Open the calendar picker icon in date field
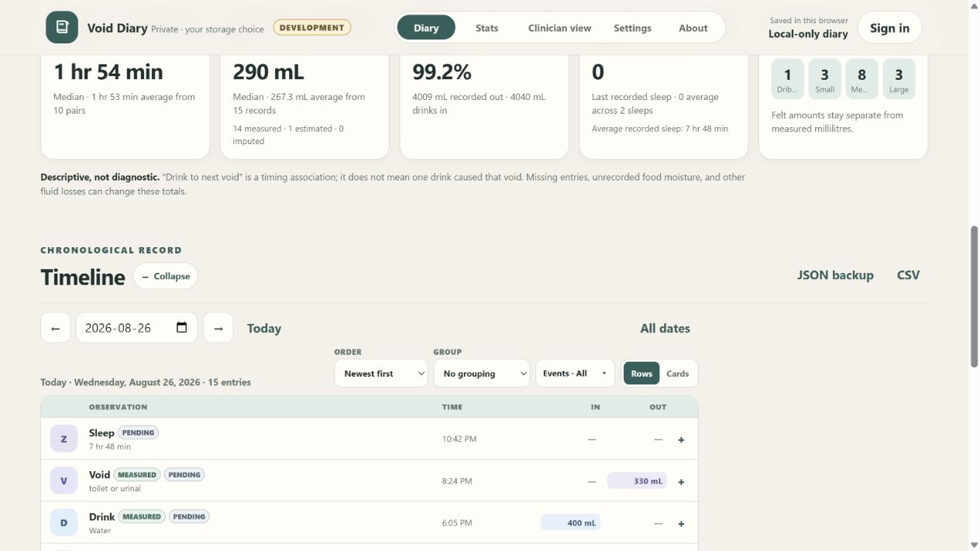 tap(182, 327)
